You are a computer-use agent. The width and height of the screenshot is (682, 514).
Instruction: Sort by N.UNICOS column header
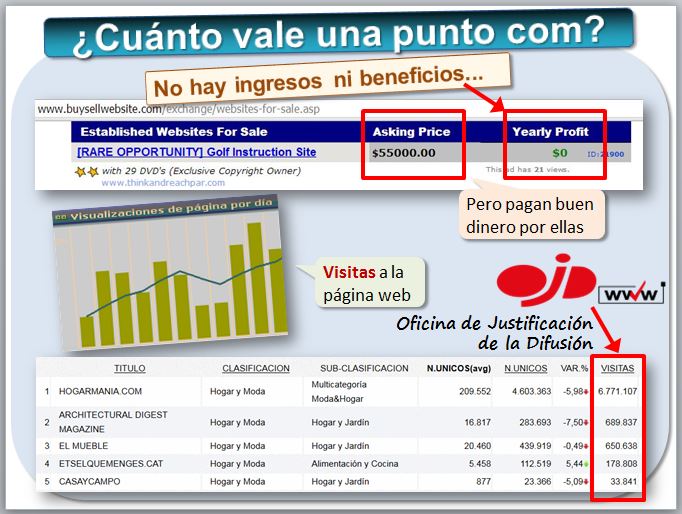click(525, 368)
